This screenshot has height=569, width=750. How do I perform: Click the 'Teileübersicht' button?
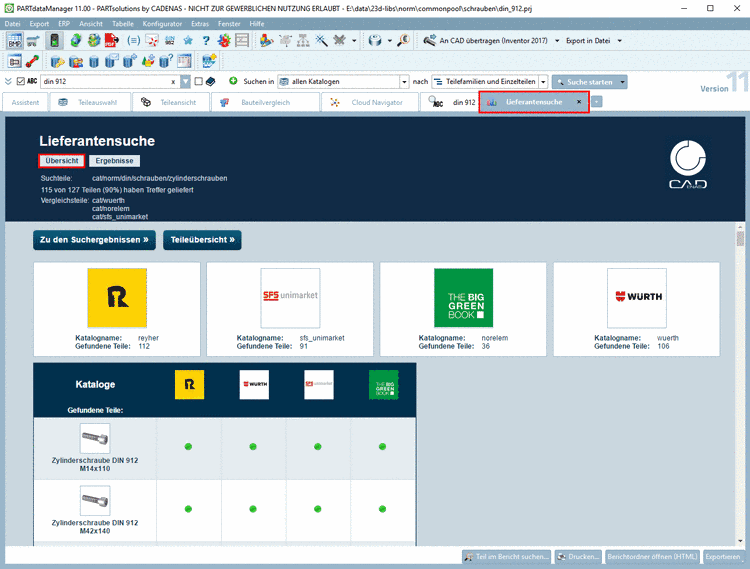point(202,240)
